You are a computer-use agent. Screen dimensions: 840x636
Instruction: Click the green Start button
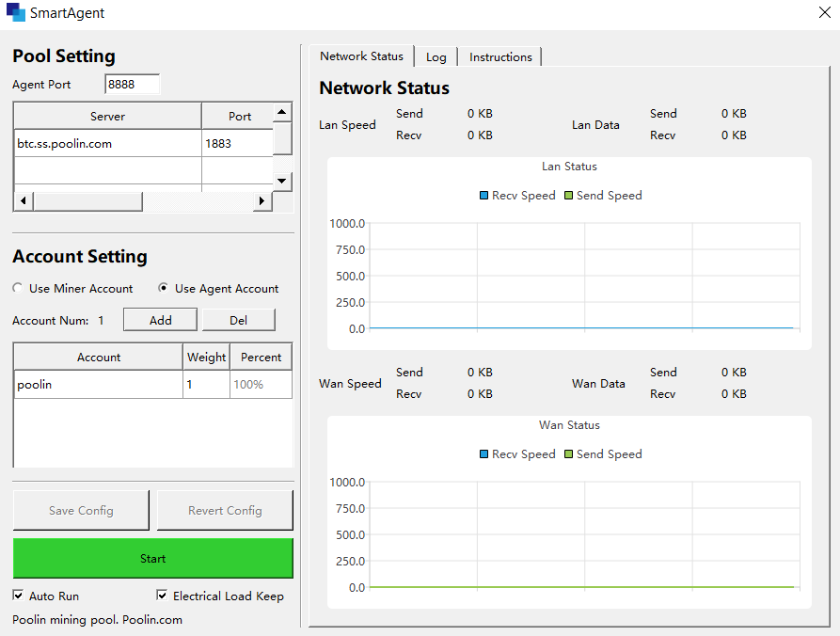153,558
